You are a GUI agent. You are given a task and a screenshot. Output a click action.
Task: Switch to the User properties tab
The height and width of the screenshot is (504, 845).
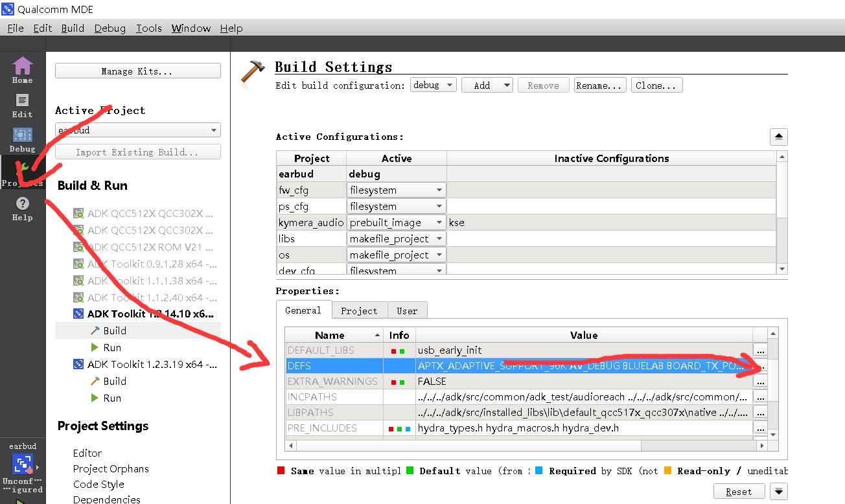click(x=407, y=311)
